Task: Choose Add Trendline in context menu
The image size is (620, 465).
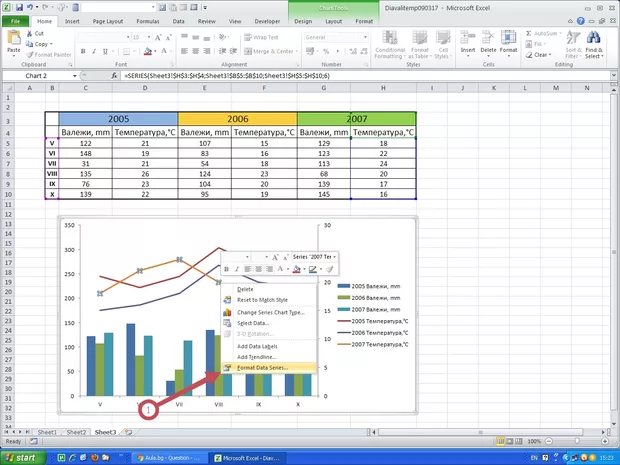Action: coord(257,357)
